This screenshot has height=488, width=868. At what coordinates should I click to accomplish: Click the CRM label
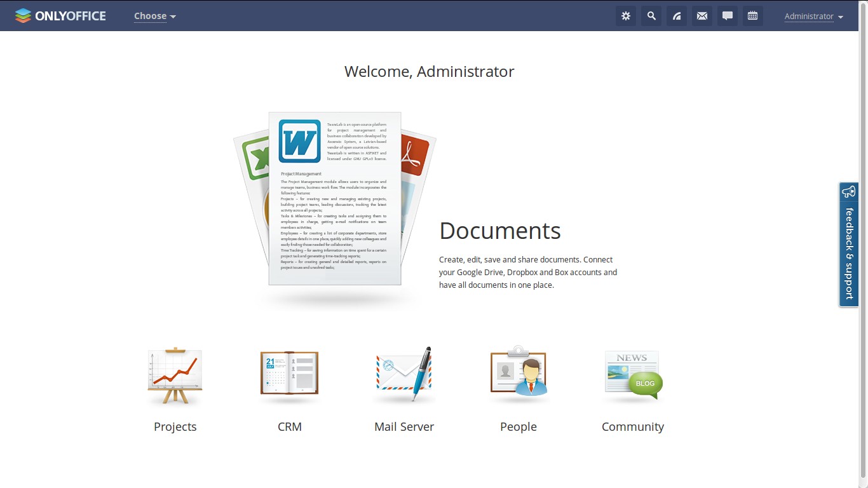[x=290, y=427]
